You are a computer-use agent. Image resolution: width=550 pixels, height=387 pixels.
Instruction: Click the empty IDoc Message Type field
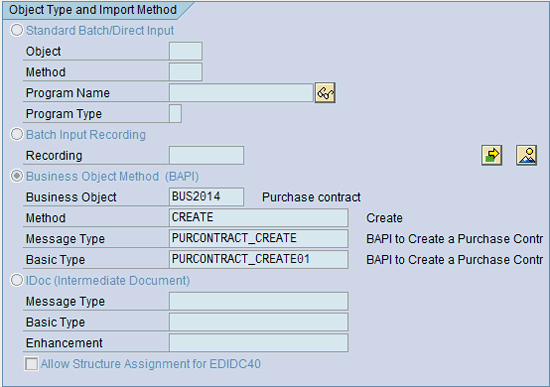(259, 301)
